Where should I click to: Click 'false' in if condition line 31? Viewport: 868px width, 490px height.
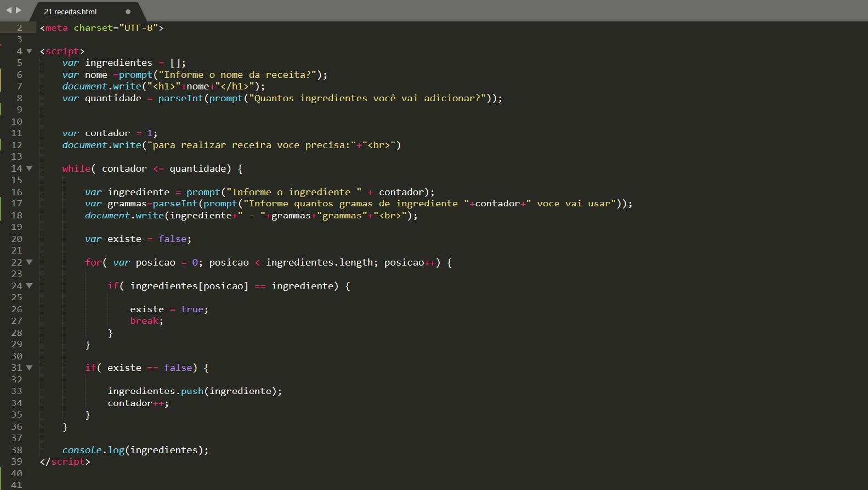pyautogui.click(x=178, y=368)
